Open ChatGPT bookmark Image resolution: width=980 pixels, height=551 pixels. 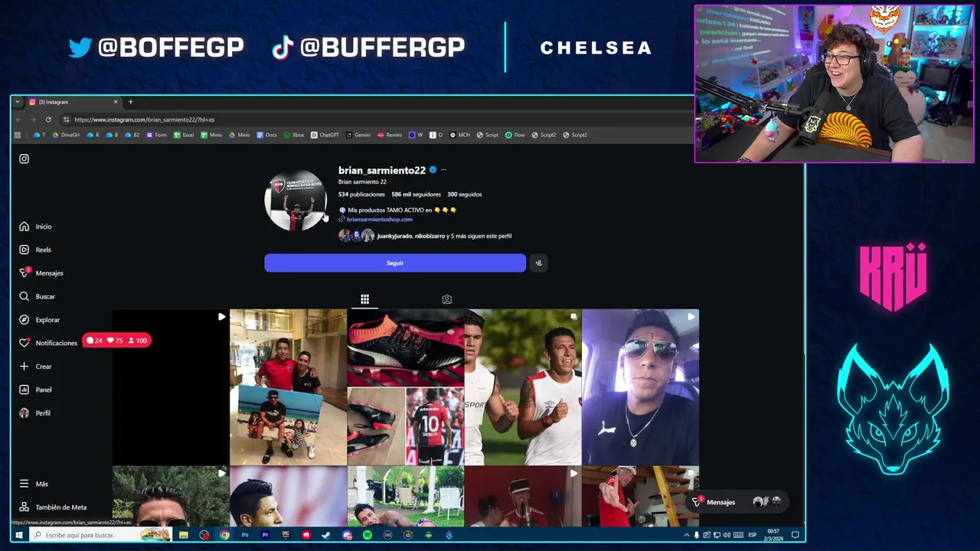pyautogui.click(x=325, y=135)
